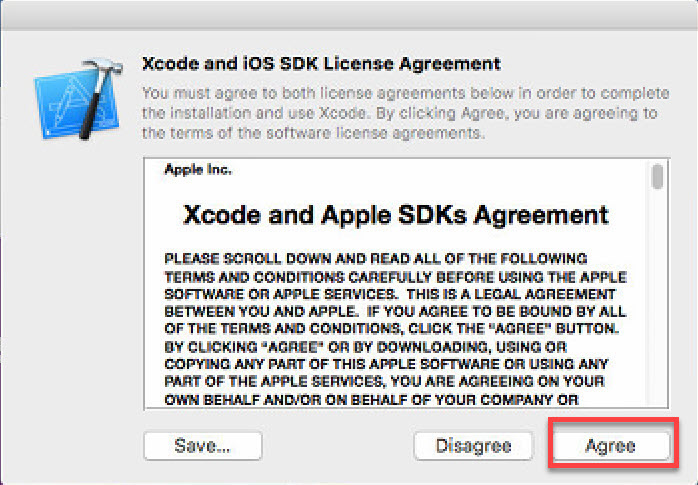Click the dialog's top title bar
The image size is (698, 485).
pos(349,16)
